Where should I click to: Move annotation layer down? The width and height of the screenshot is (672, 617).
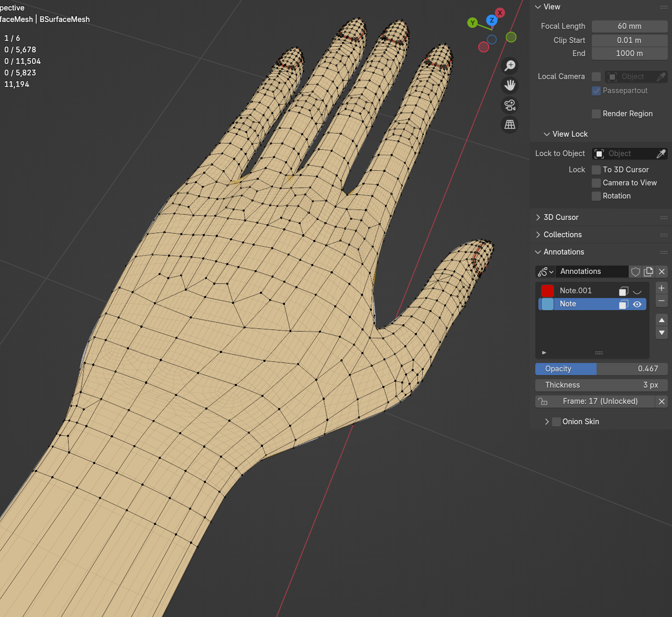tap(662, 333)
